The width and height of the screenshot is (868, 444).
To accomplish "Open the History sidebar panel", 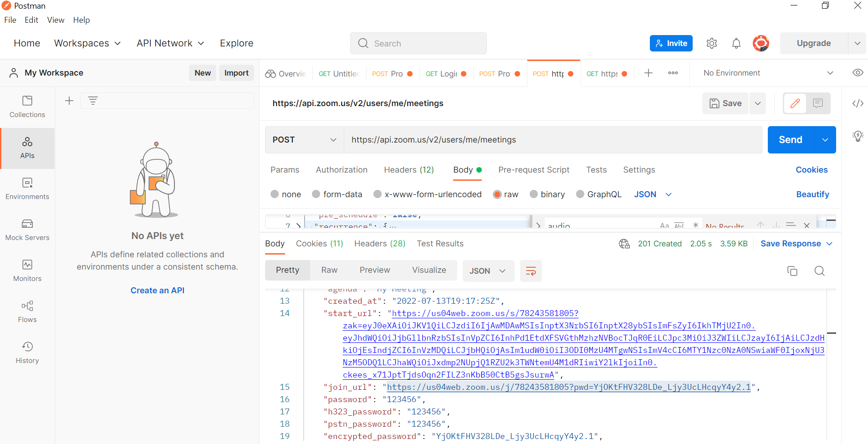I will click(27, 352).
